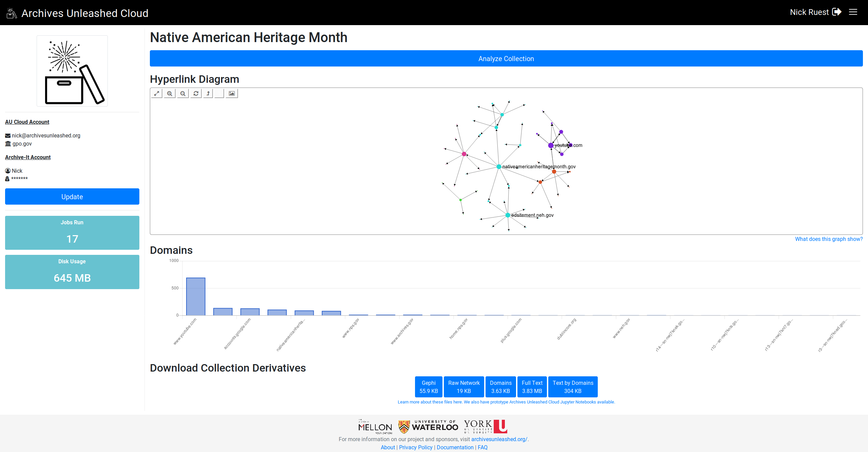Download the Domains 3.63 KB file
Image resolution: width=868 pixels, height=452 pixels.
pyautogui.click(x=500, y=387)
